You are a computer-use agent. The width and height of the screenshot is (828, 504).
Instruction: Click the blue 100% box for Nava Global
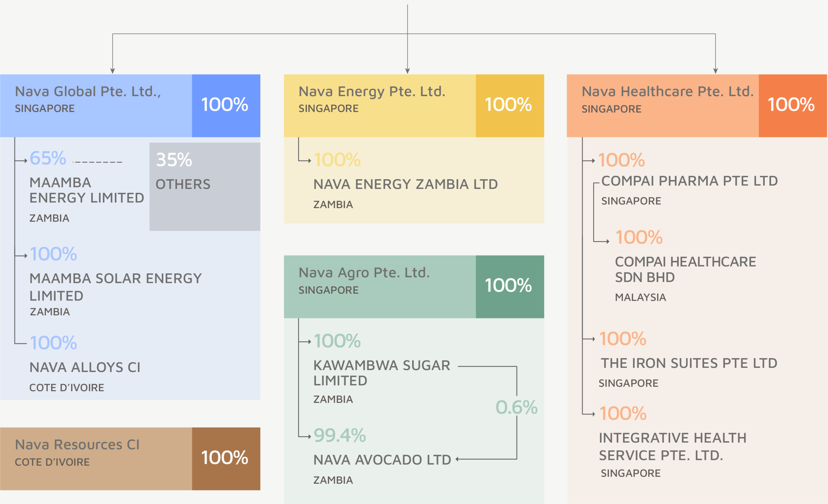click(x=226, y=105)
